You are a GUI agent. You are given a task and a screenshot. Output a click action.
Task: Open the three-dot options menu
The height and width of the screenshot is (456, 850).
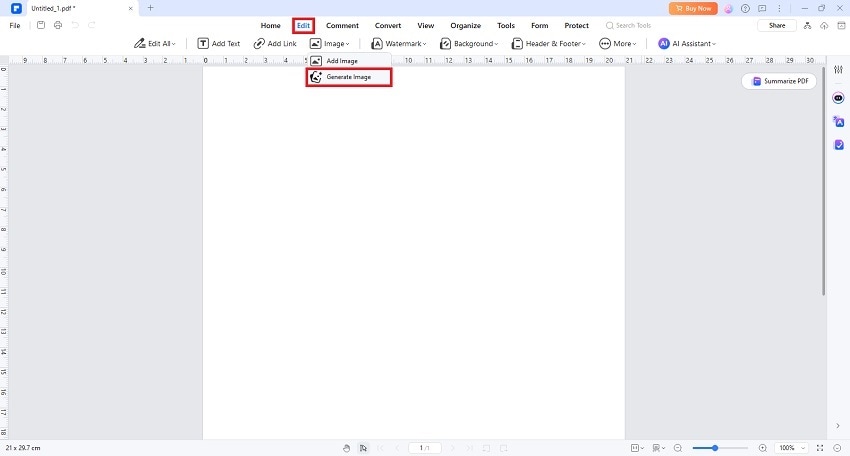(779, 9)
